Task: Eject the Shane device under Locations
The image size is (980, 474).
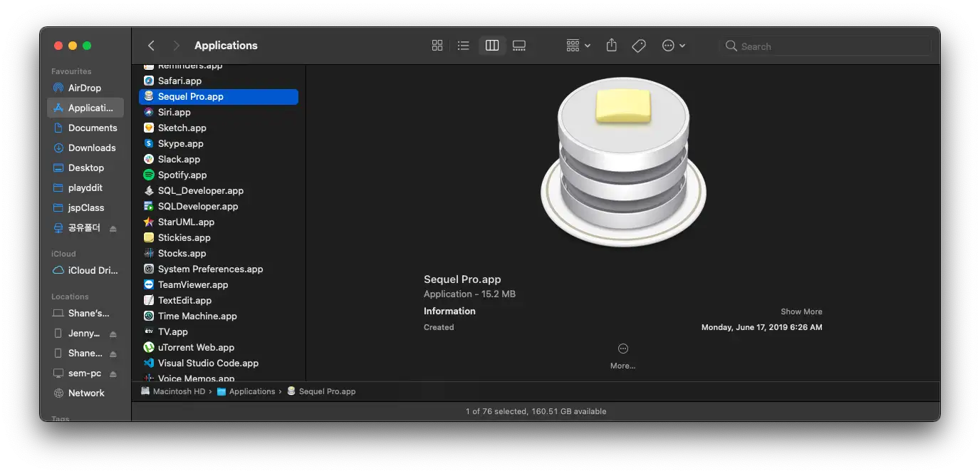Action: (x=113, y=354)
